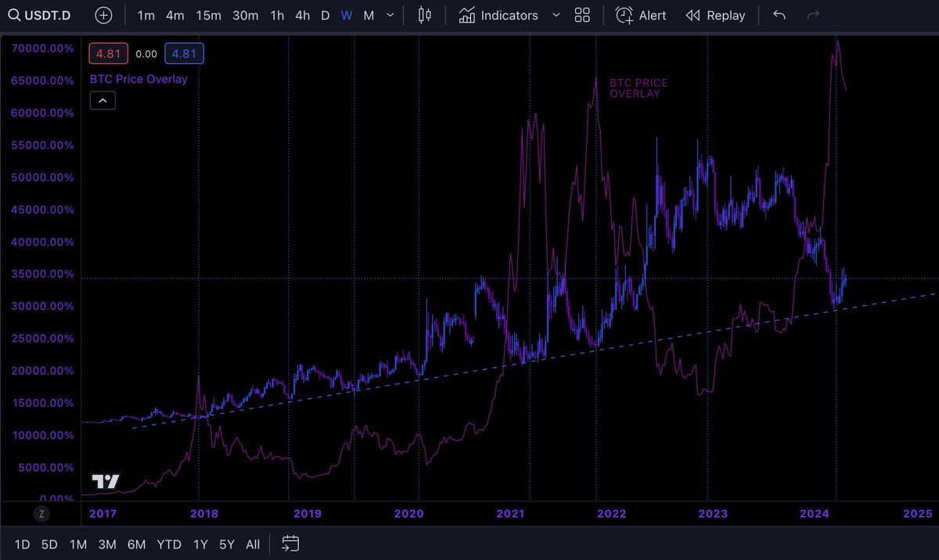Click the redo arrow
Image resolution: width=939 pixels, height=560 pixels.
point(813,15)
